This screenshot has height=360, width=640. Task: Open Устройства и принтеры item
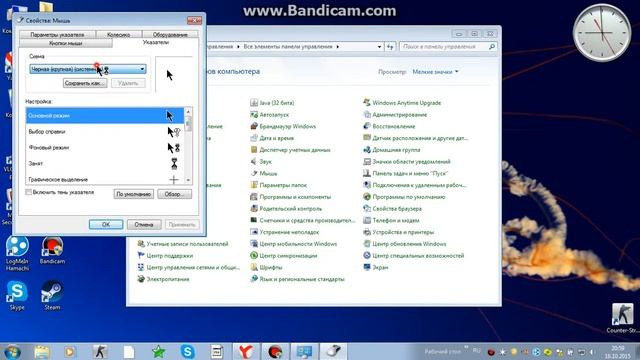coord(399,232)
